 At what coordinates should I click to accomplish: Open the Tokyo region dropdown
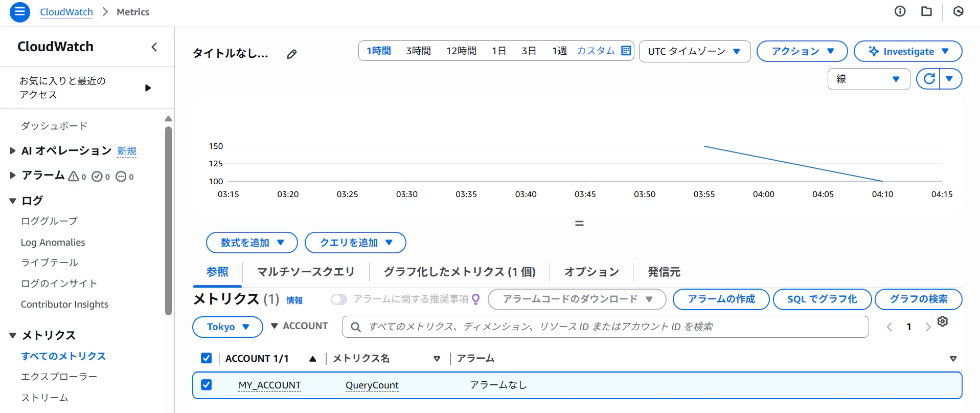[227, 327]
